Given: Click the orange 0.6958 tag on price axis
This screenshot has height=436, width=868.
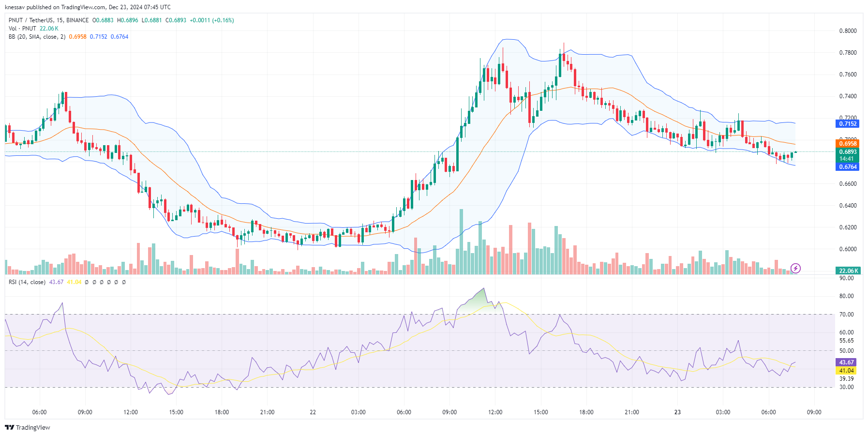Looking at the screenshot, I should (848, 143).
